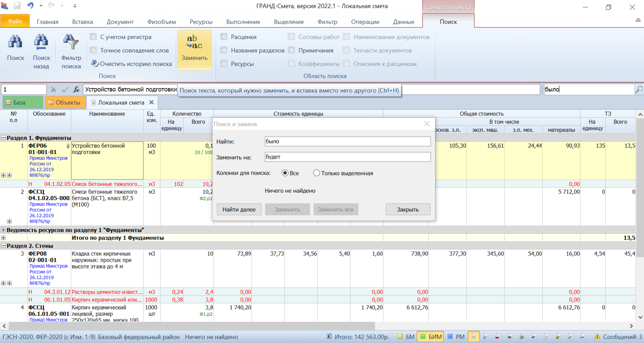644x343 pixels.
Task: Open the Фильтр поиска funnel tool
Action: click(x=71, y=42)
